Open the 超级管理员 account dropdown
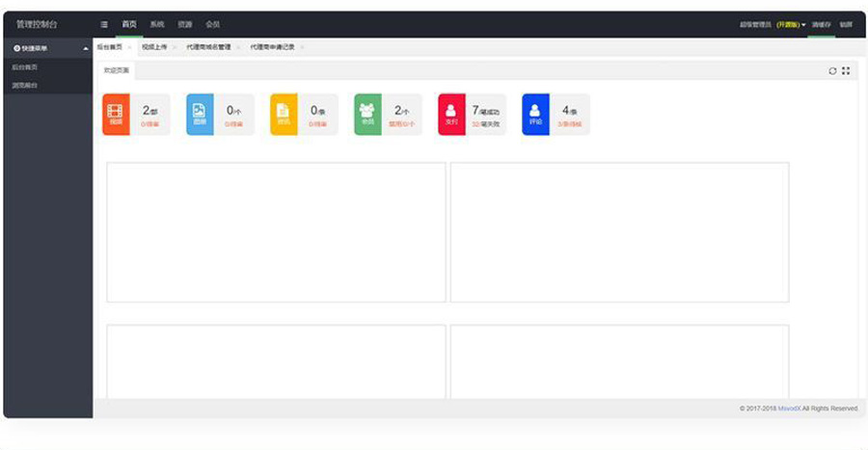Screen dimensions: 868x450 (x=772, y=24)
